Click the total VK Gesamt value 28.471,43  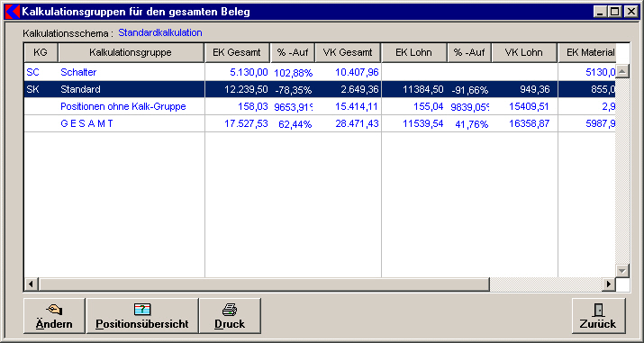357,123
